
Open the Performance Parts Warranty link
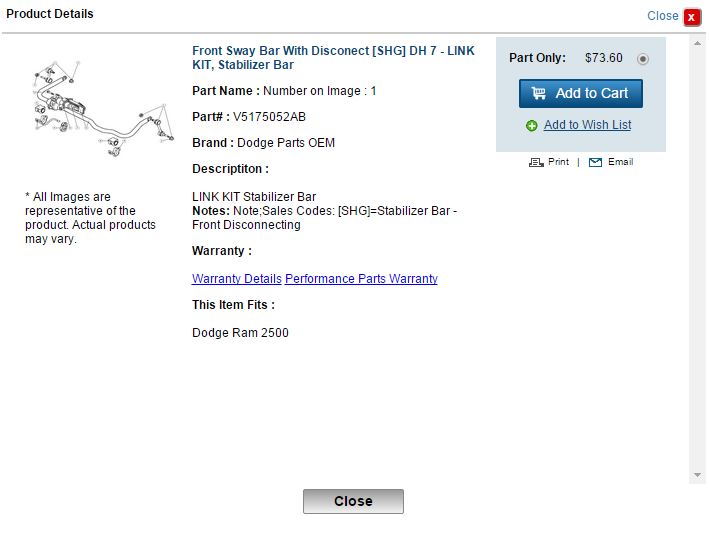point(361,279)
